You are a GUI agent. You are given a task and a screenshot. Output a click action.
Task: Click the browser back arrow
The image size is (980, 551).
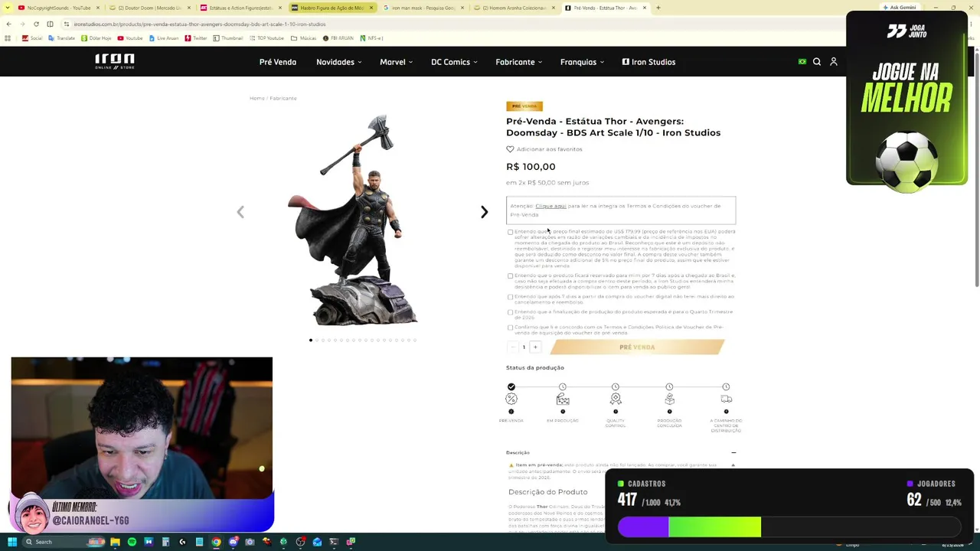pyautogui.click(x=8, y=24)
